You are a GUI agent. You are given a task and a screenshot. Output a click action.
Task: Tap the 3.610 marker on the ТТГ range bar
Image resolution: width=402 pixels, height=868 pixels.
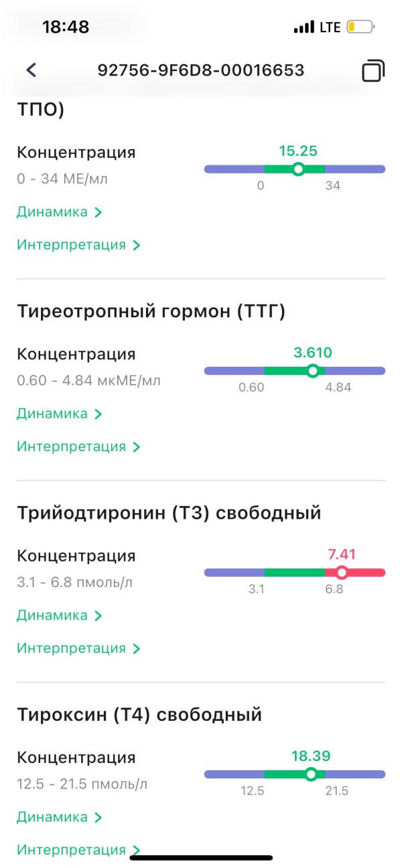[x=312, y=371]
